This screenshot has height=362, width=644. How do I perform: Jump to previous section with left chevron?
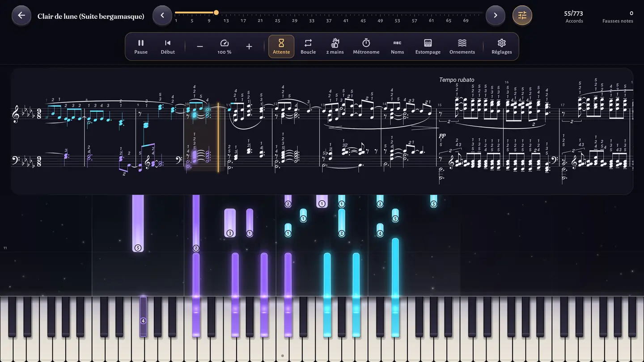162,16
